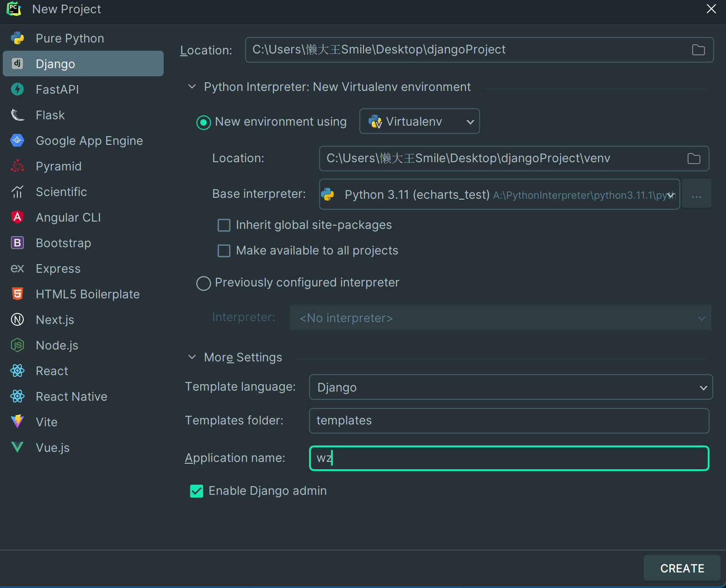Image resolution: width=726 pixels, height=588 pixels.
Task: Click the Vite project type icon
Action: click(17, 422)
